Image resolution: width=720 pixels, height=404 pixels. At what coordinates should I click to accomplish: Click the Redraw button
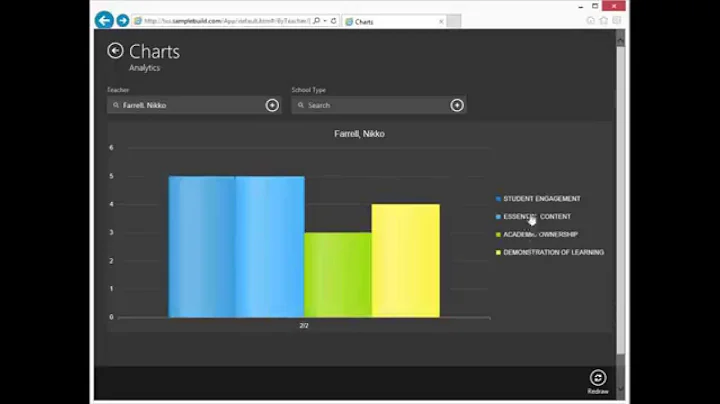598,382
